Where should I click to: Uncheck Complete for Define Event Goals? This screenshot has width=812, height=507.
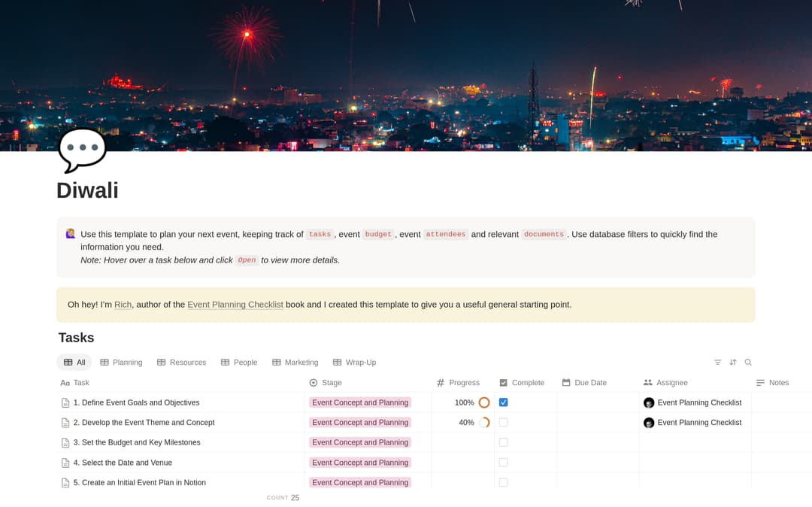click(x=503, y=402)
